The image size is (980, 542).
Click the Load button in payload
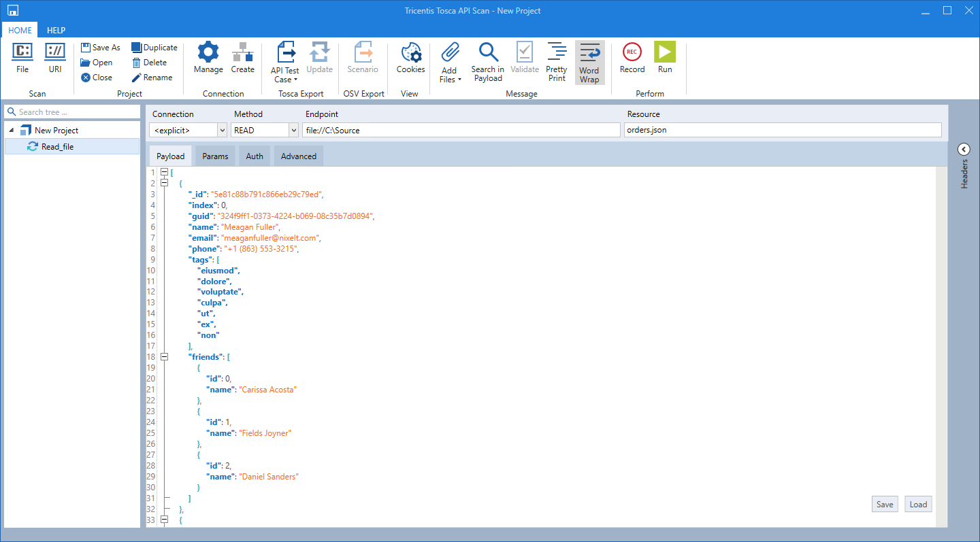pos(918,504)
